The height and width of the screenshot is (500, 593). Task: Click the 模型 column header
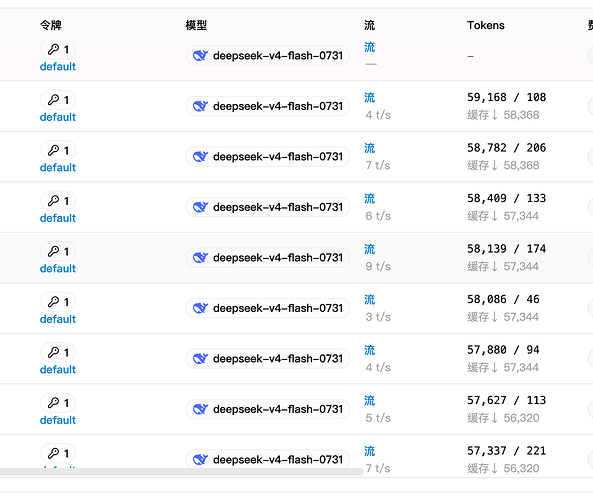tap(196, 25)
